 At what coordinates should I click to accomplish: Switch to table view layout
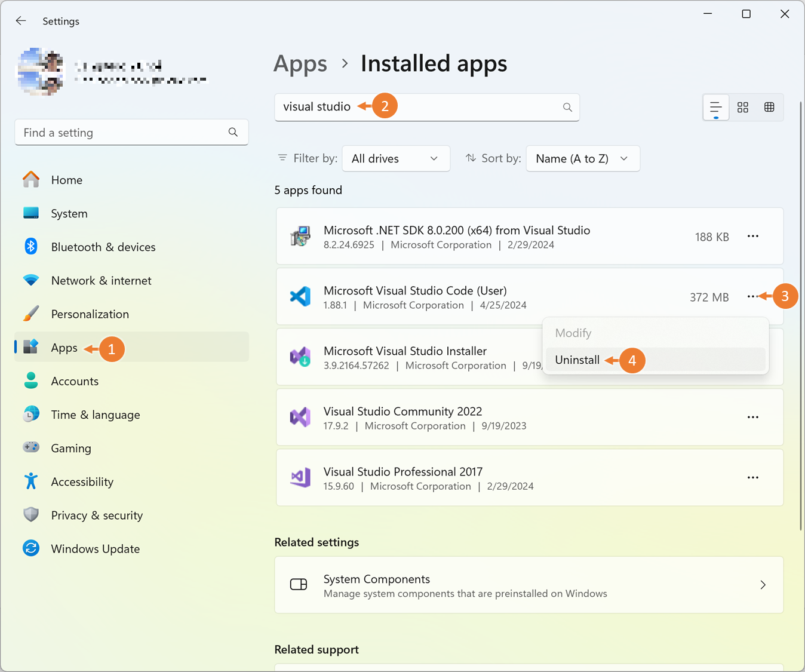(769, 108)
